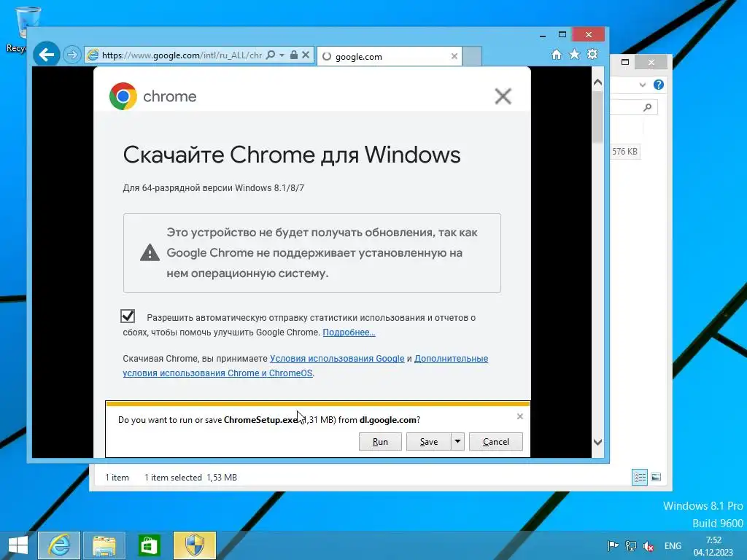
Task: Click the address bar URL field
Action: pyautogui.click(x=182, y=55)
